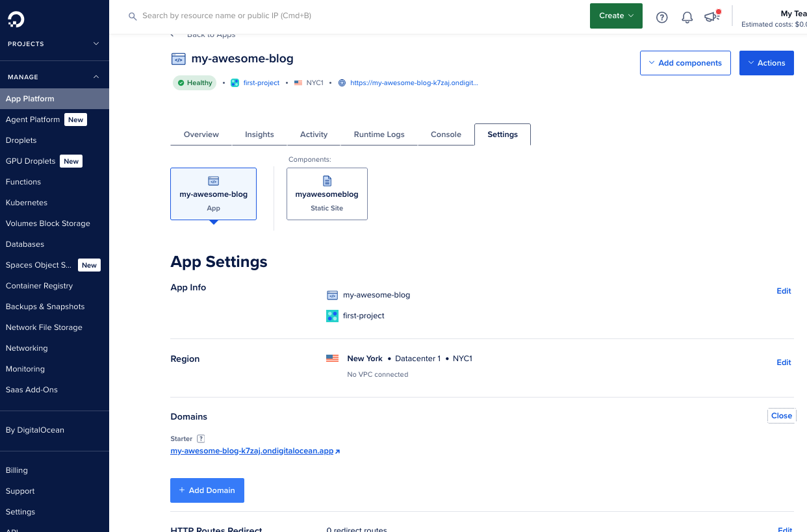Switch to the Runtime Logs tab
The height and width of the screenshot is (532, 807).
[x=379, y=134]
